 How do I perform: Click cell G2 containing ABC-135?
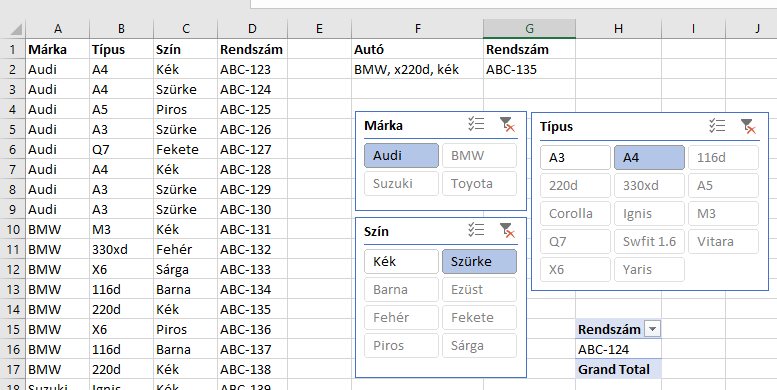click(x=529, y=70)
